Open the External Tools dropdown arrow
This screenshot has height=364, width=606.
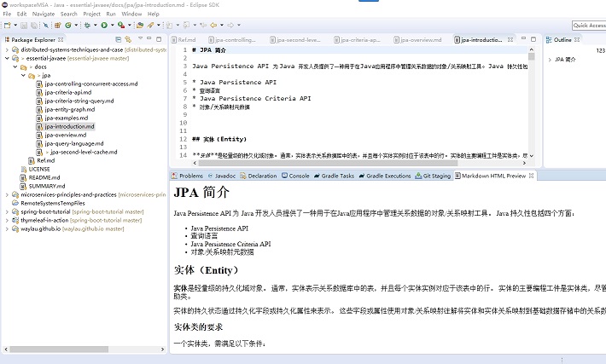130,25
